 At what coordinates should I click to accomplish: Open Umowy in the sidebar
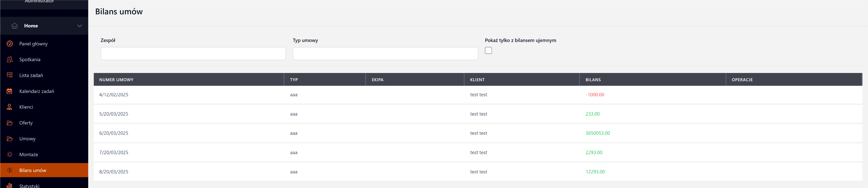[x=27, y=138]
